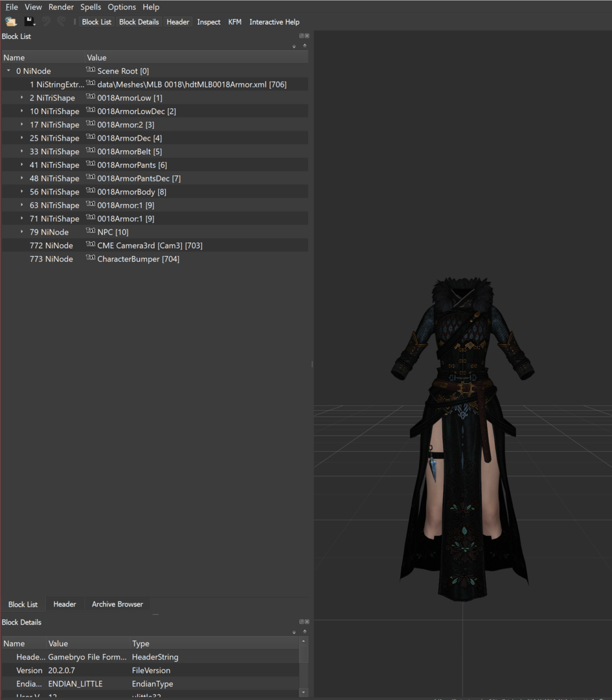Click the Inspect toolbar button
Viewport: 612px width, 700px height.
[209, 22]
